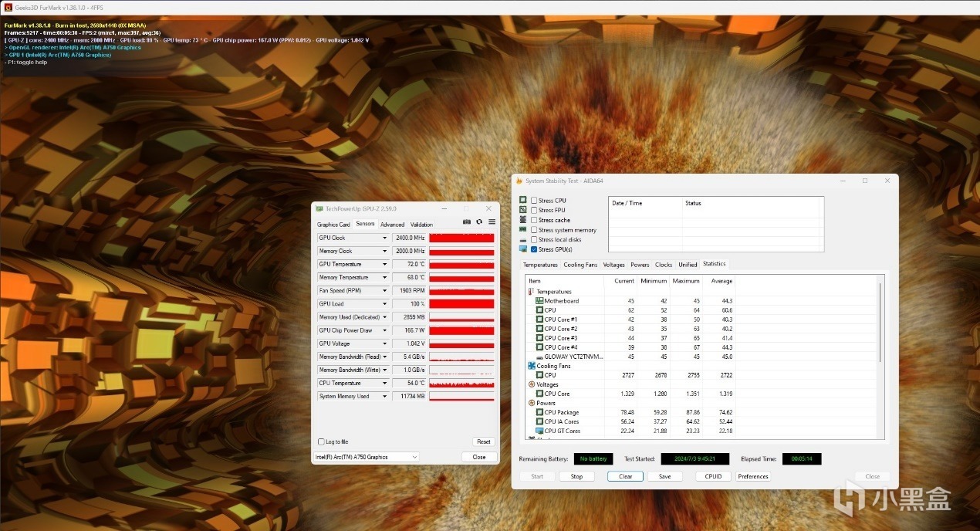Click the GPU-Z screenshot camera icon

467,222
